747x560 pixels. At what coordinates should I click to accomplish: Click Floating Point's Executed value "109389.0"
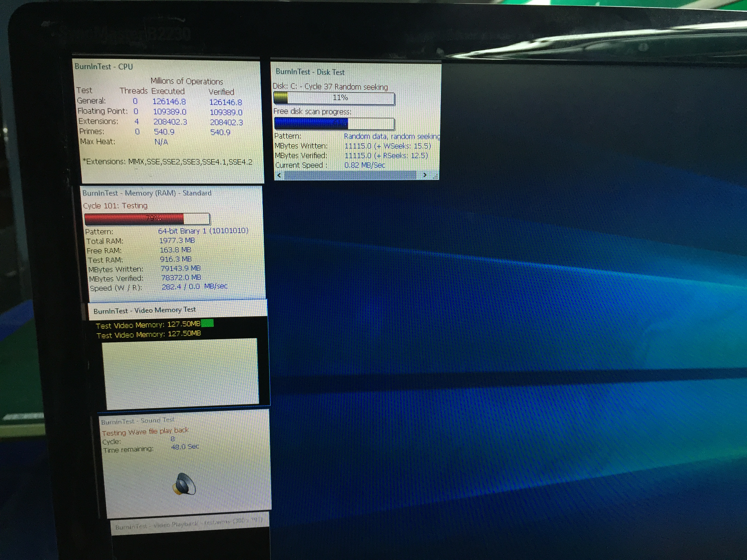point(170,112)
